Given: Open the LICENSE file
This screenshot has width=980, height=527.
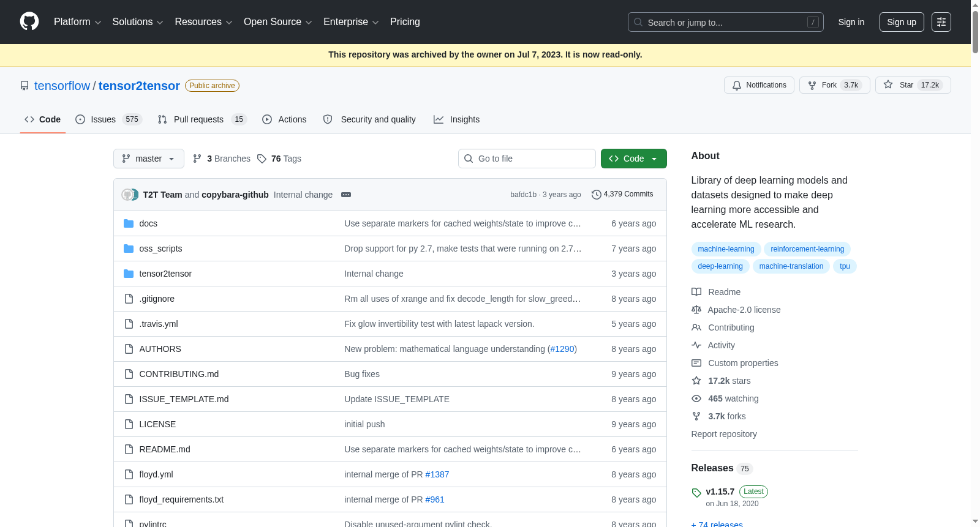Looking at the screenshot, I should 157,424.
